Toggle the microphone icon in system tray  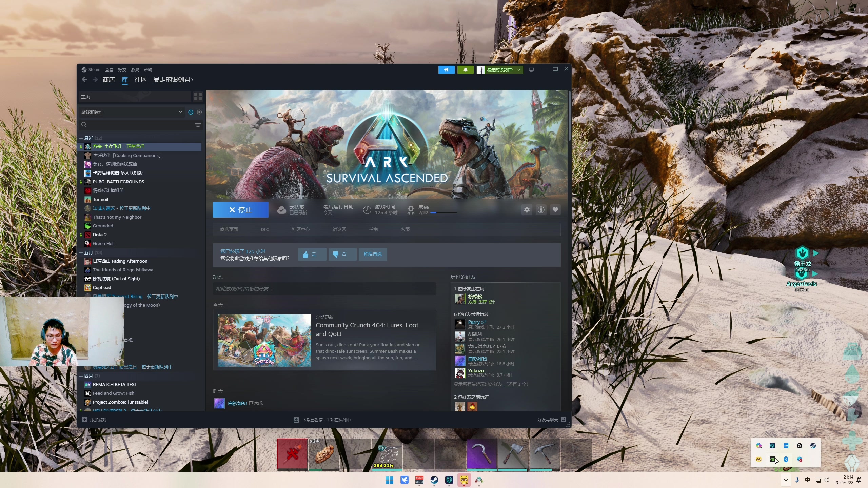tap(797, 480)
